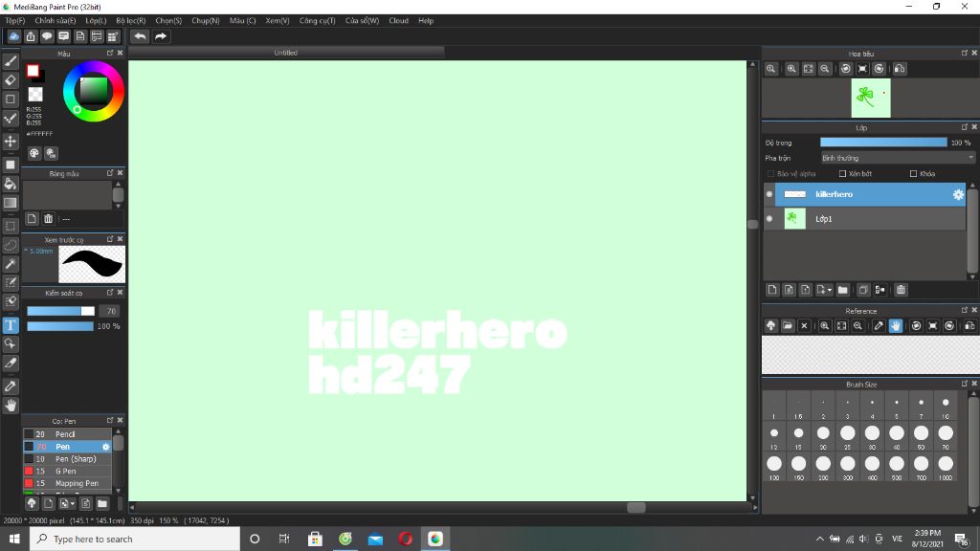This screenshot has width=980, height=551.
Task: Zoom in on the Navigator panel
Action: [791, 69]
